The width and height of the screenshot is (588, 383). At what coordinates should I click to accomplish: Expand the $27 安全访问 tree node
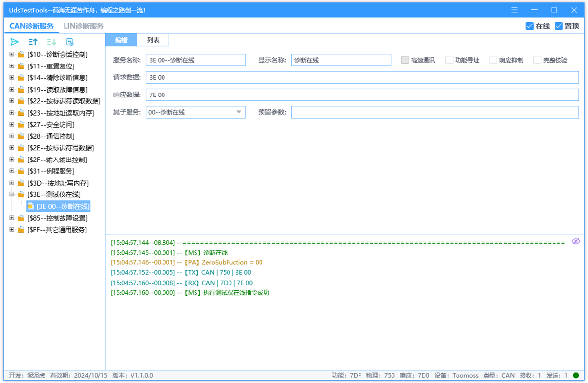pos(12,125)
